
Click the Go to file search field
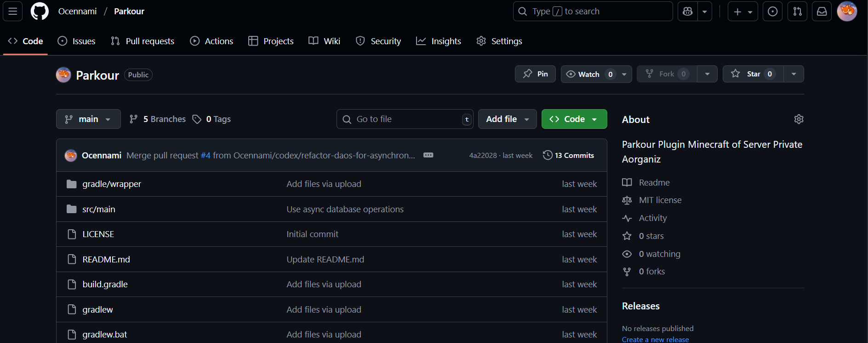405,119
